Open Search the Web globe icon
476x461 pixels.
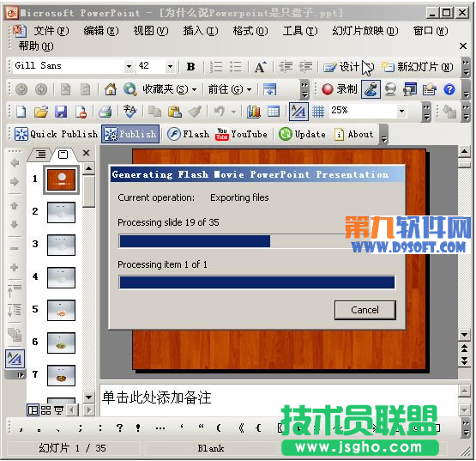coord(130,89)
